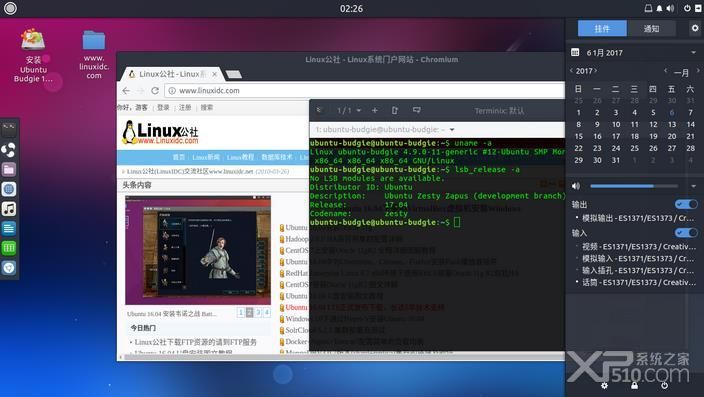Open the Budgie menu button in the top panel
The height and width of the screenshot is (397, 704).
(x=10, y=8)
